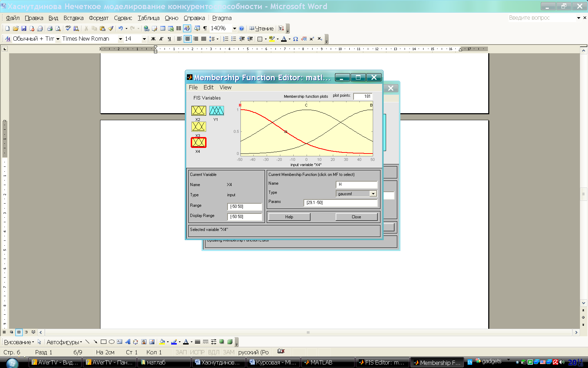Open the line spacing dropdown arrow
Viewport: 588px width, 368px height.
pyautogui.click(x=217, y=39)
